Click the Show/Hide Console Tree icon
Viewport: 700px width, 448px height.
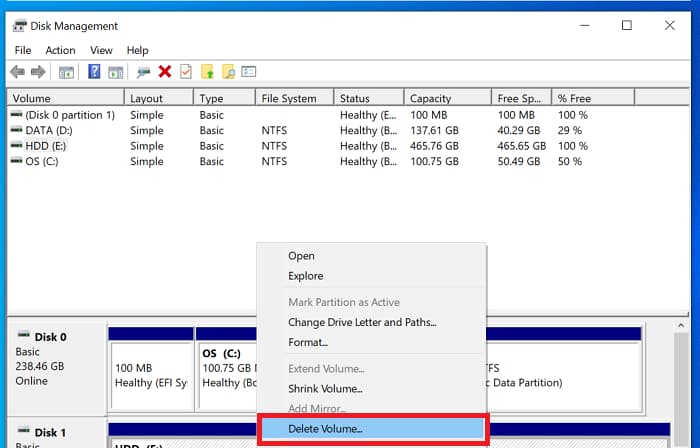click(x=67, y=72)
